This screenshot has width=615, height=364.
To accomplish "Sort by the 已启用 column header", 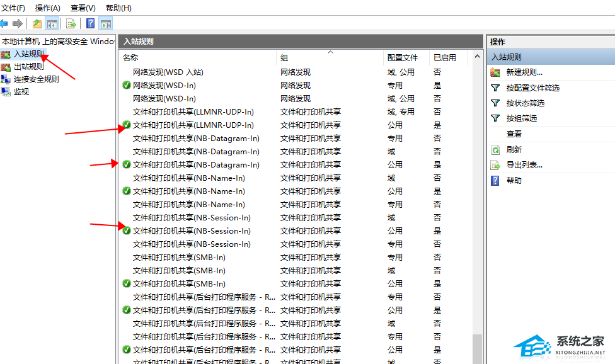I will [449, 57].
